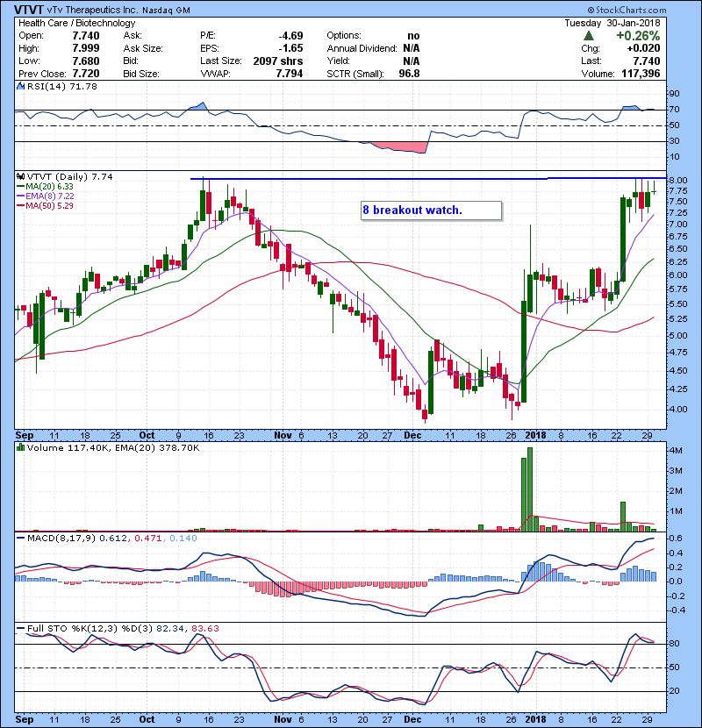
Task: Click the RSI(14) legend line marker
Action: [22, 87]
